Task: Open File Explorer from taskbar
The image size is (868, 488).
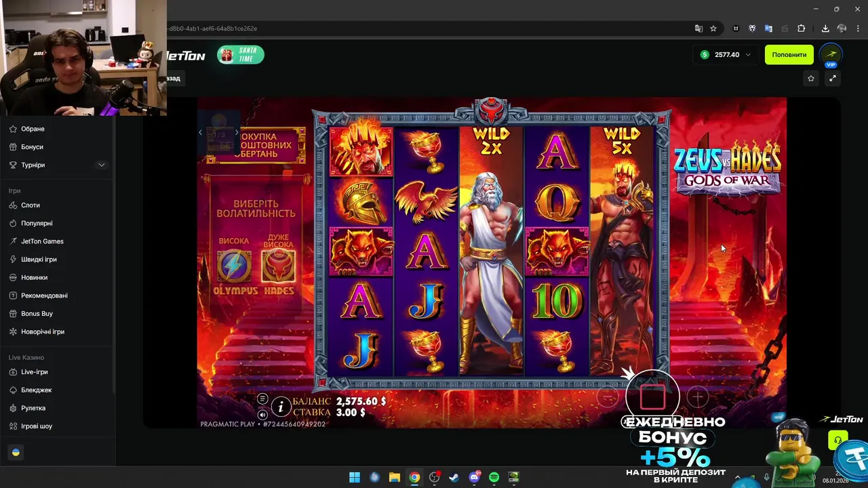Action: (395, 477)
